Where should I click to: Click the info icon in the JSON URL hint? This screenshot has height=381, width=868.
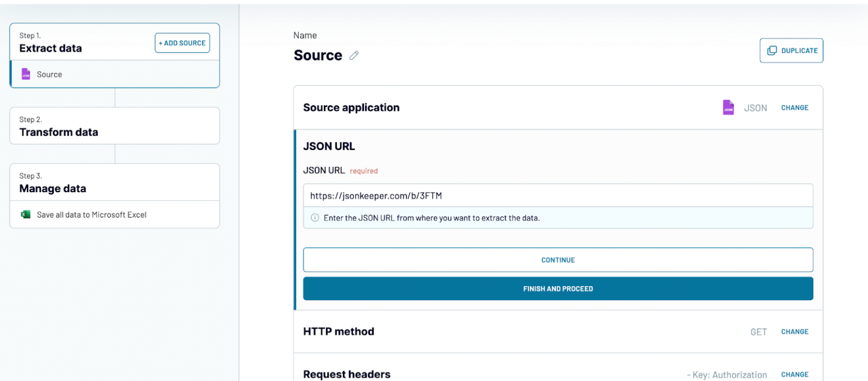tap(315, 217)
